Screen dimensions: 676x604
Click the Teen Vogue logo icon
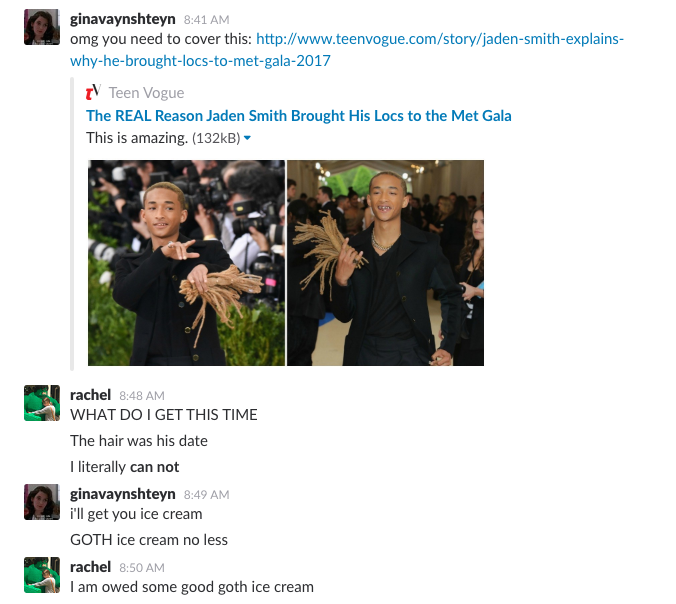(93, 92)
